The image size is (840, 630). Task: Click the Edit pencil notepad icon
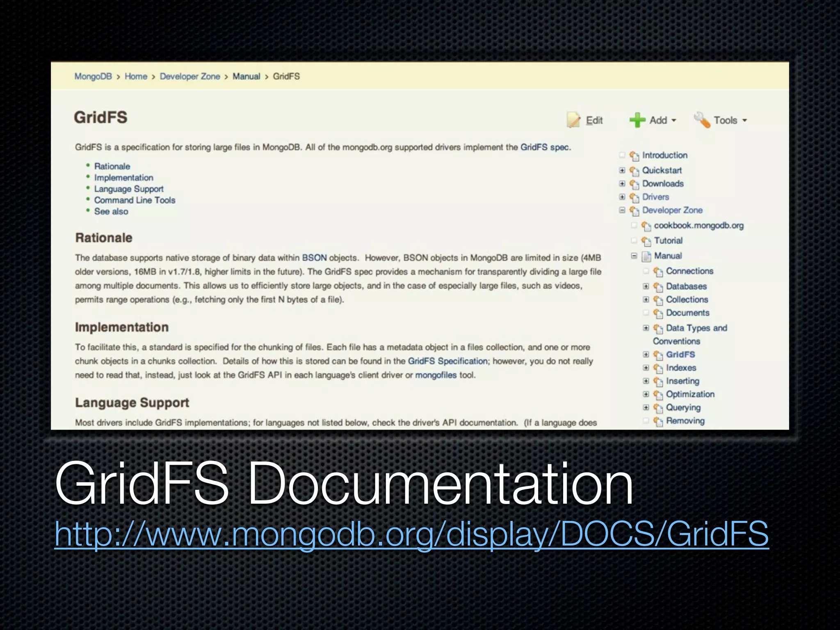(573, 120)
